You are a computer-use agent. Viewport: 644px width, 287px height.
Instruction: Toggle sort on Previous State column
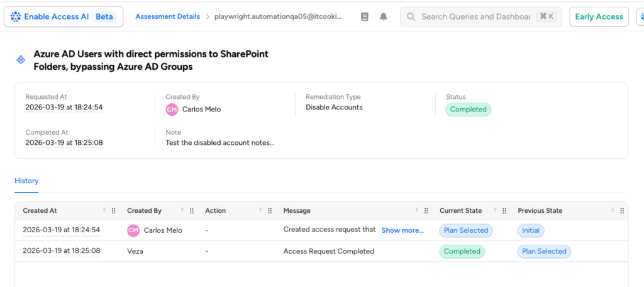613,210
